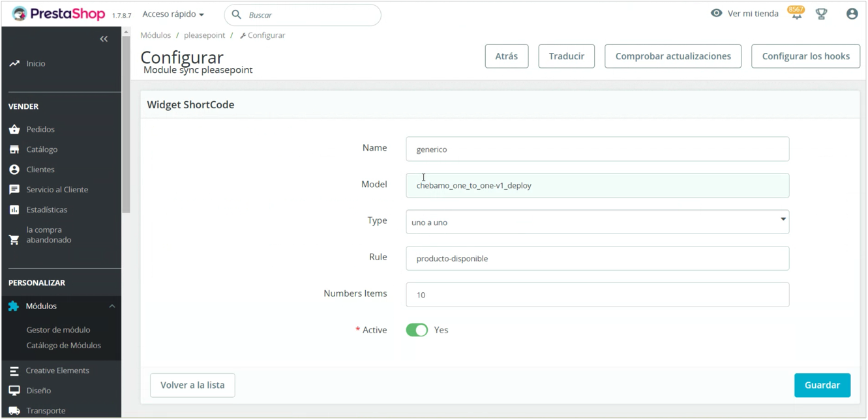Click the Catálogo store icon
Screen dimensions: 868x420
coord(14,149)
